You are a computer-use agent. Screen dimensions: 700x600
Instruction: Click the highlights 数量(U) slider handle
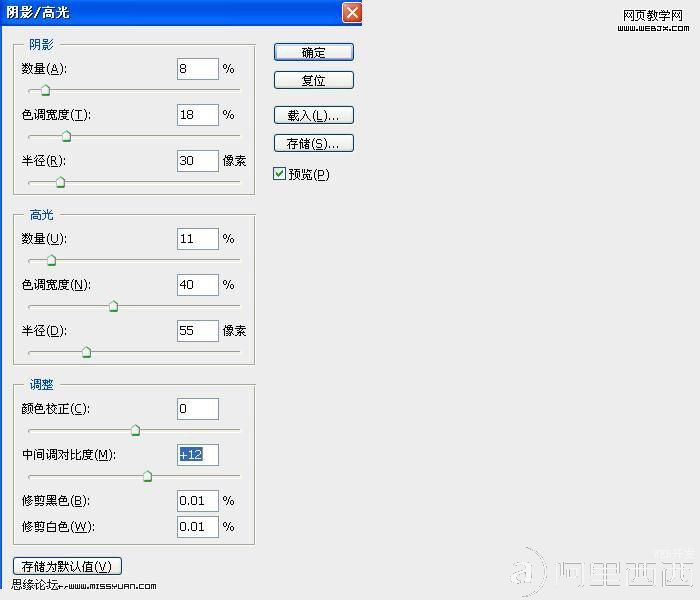51,260
